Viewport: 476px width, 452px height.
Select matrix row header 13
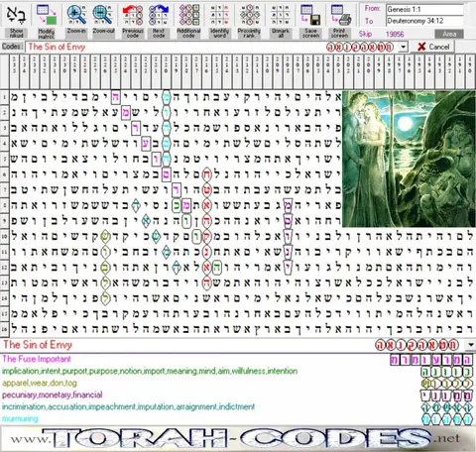(5, 282)
